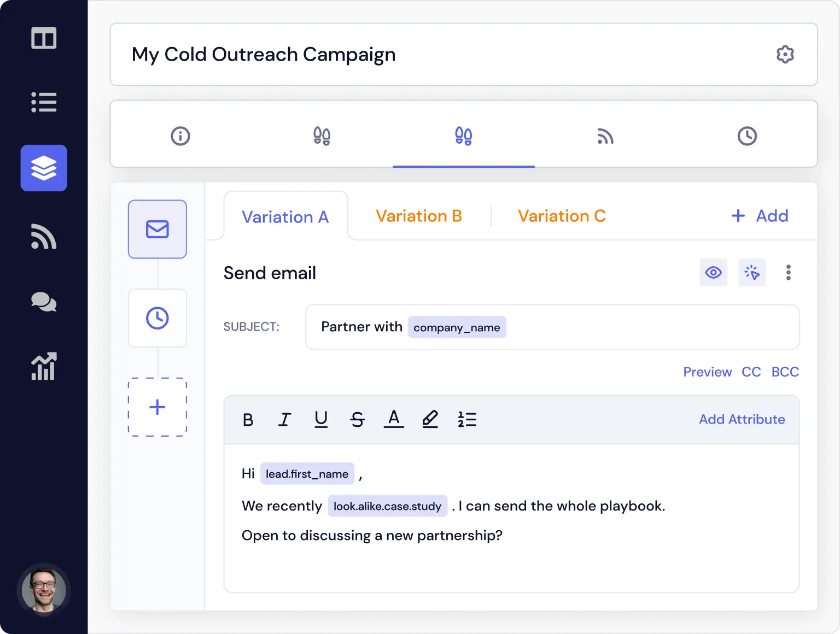Add a new sequence step
Viewport: 840px width, 634px height.
tap(157, 407)
